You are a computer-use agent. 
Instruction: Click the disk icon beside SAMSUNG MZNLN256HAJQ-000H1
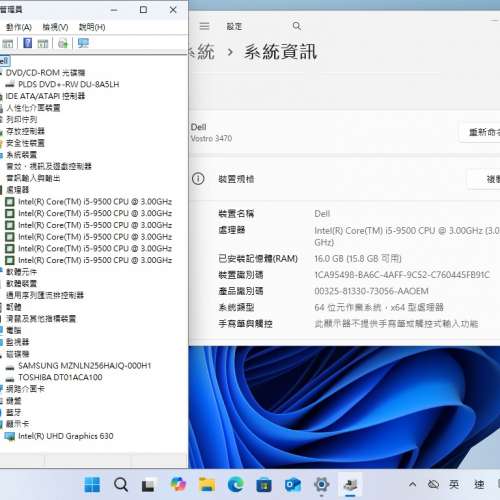click(10, 366)
